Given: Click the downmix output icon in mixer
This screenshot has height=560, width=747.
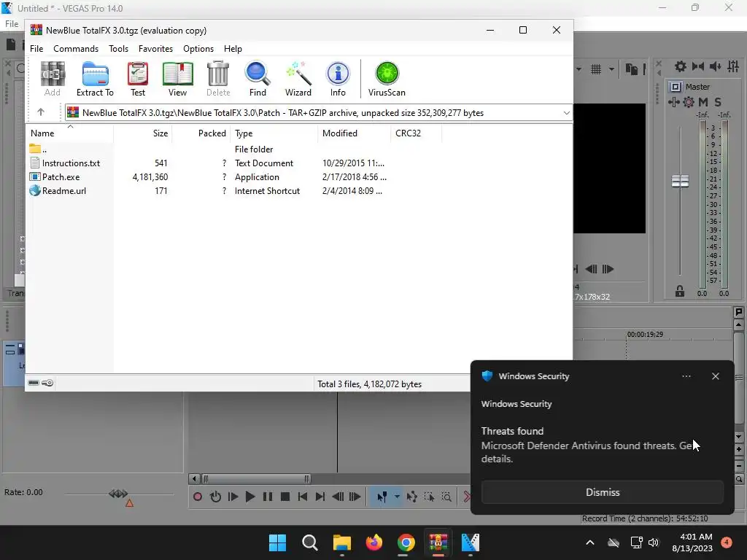Looking at the screenshot, I should 698,66.
